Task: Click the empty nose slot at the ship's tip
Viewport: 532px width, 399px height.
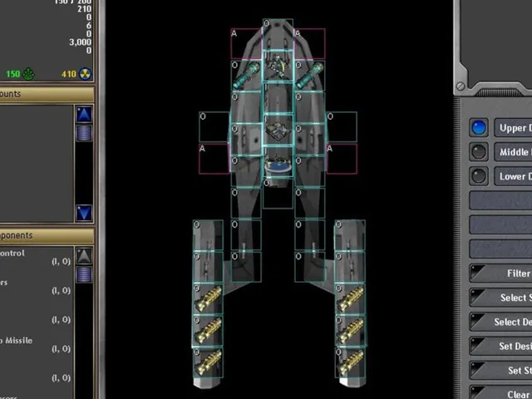Action: tap(278, 34)
